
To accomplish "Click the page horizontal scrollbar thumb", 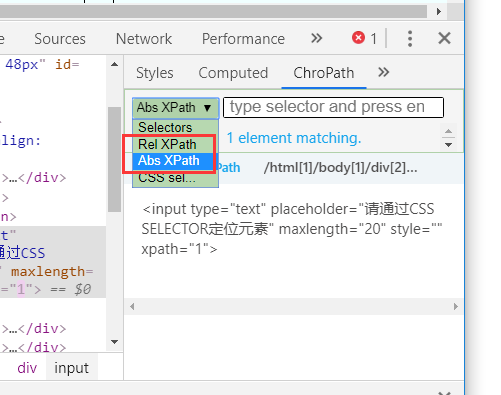I will tap(213, 11).
